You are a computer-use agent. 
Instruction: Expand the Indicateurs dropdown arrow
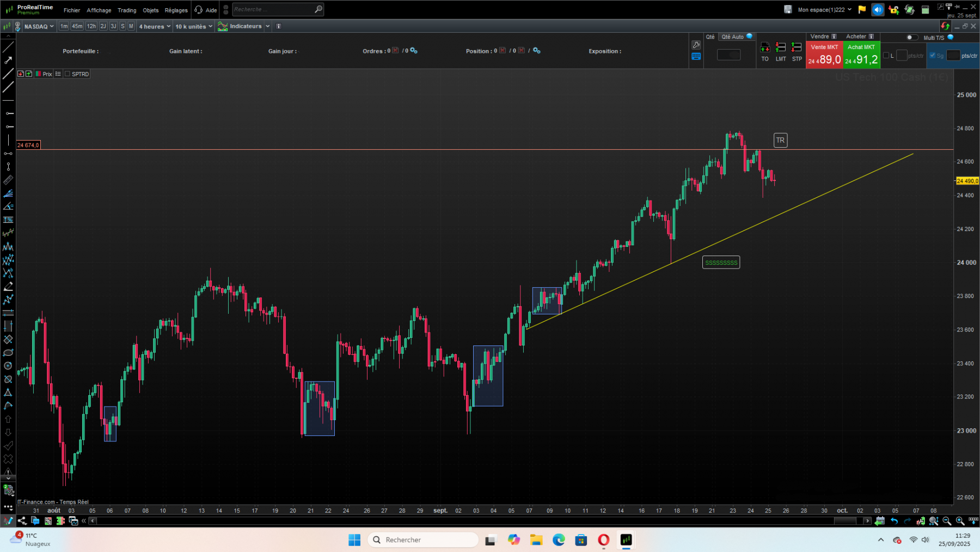tap(268, 26)
